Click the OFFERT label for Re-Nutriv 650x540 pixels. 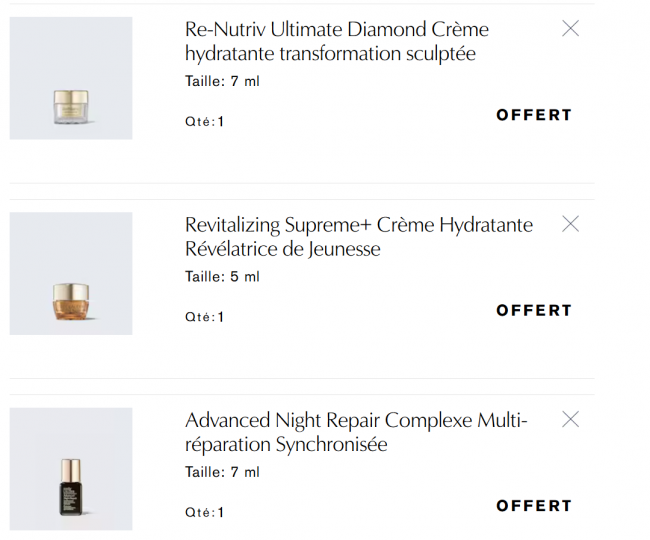pyautogui.click(x=534, y=115)
